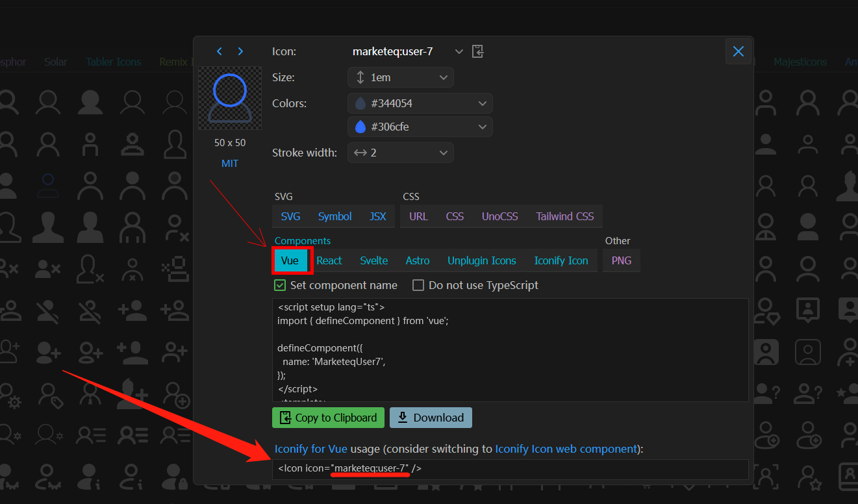Open the MIT license link
858x504 pixels.
click(x=230, y=164)
